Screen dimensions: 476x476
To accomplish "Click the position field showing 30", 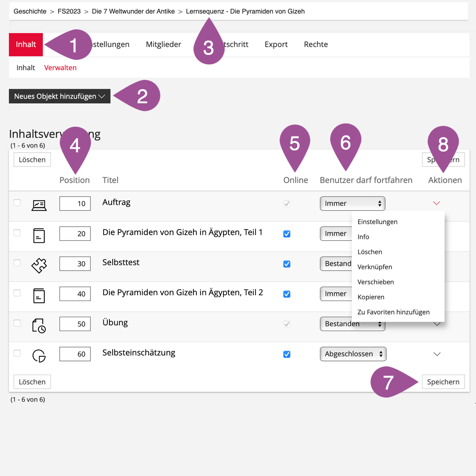I will [75, 264].
